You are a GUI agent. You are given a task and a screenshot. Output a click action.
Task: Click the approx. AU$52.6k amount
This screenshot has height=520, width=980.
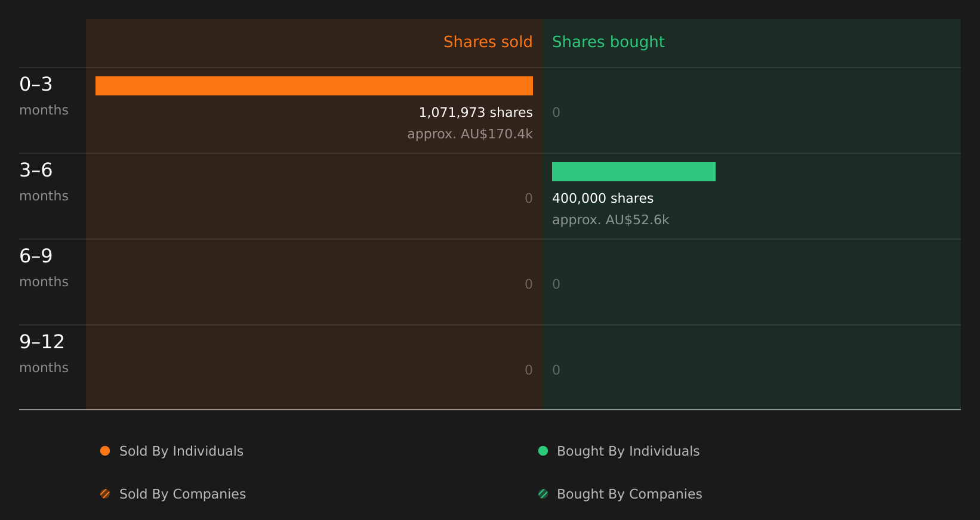click(611, 219)
